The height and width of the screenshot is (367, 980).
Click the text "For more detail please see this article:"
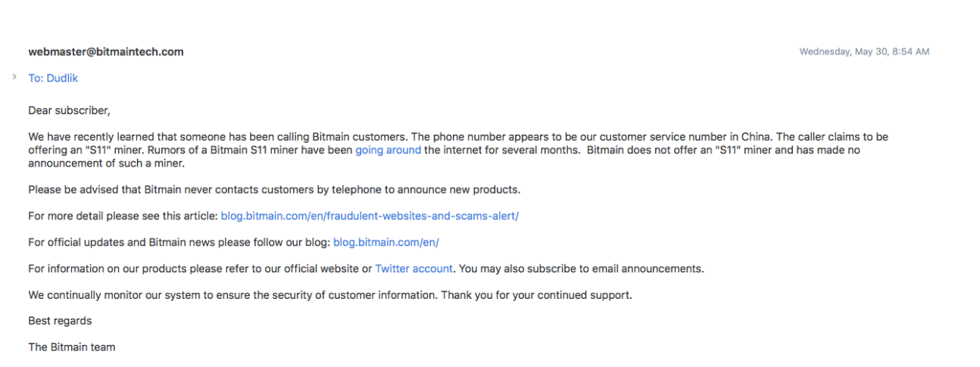(x=123, y=216)
